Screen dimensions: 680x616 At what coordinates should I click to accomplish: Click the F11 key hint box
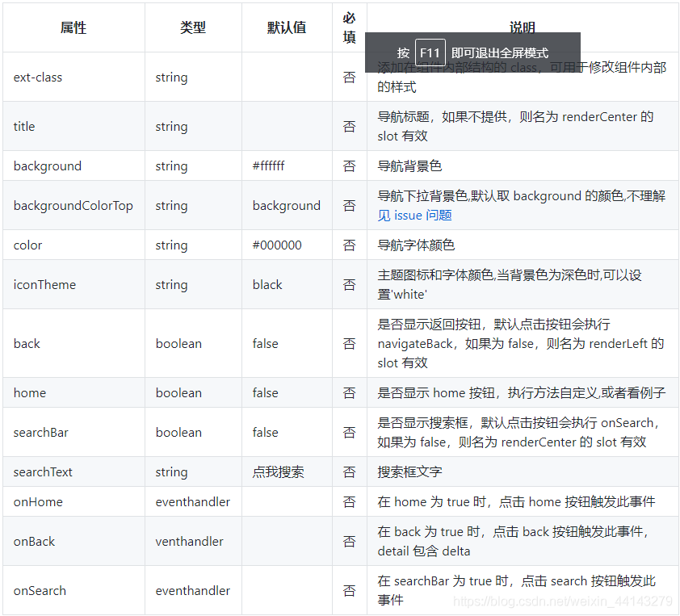click(430, 52)
